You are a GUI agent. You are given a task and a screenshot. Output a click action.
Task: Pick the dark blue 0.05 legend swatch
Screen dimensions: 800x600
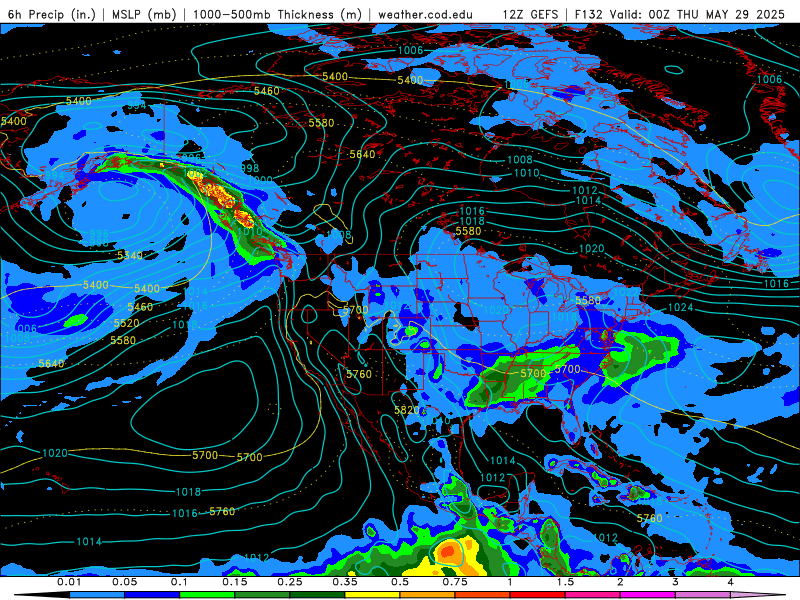click(152, 595)
